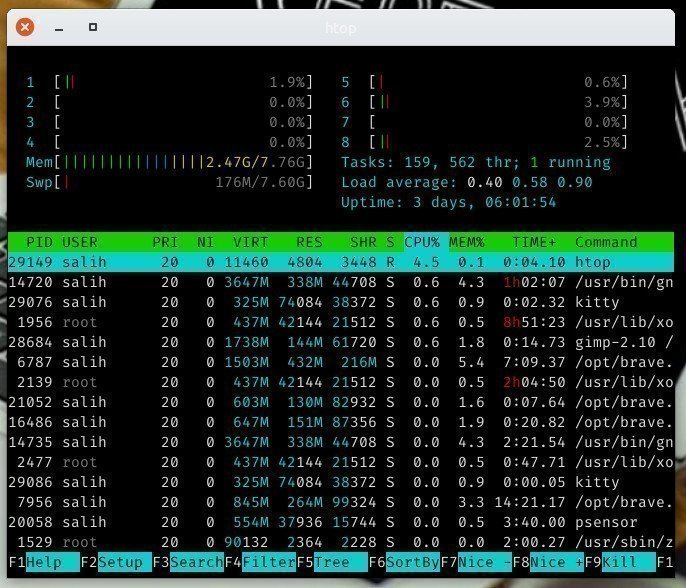This screenshot has width=686, height=588.
Task: Click F9 Kill in the footer
Action: 628,562
